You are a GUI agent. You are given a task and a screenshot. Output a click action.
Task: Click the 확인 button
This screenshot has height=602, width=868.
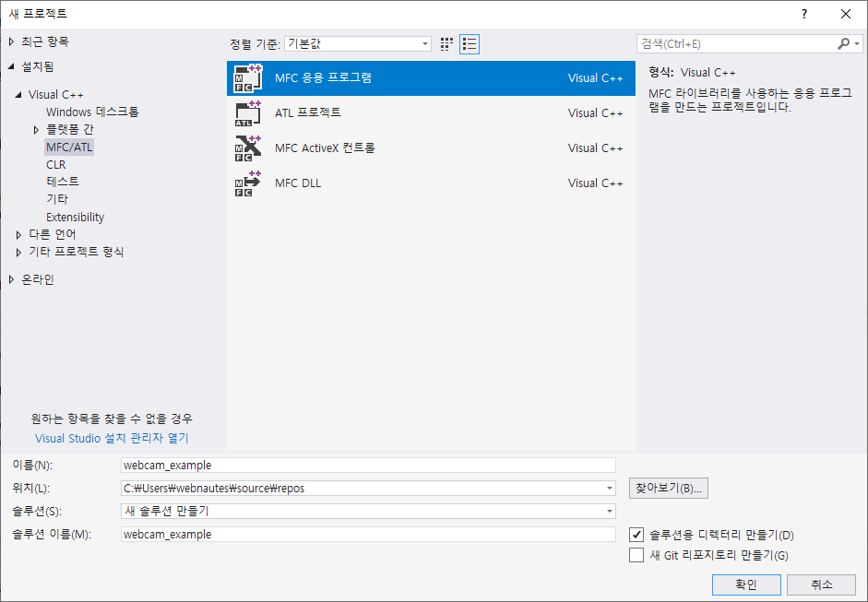746,584
